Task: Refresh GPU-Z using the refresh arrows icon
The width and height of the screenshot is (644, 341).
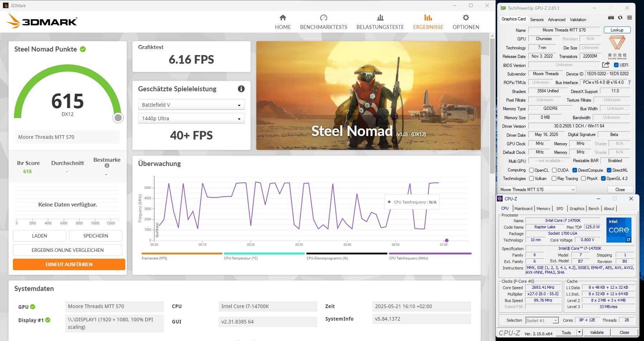Action: (620, 18)
